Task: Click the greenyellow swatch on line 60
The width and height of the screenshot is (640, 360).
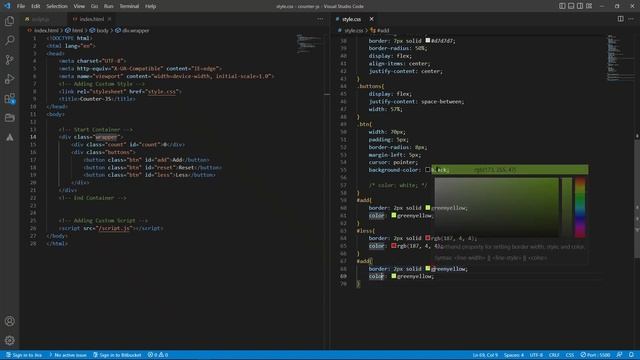Action: tap(427, 207)
